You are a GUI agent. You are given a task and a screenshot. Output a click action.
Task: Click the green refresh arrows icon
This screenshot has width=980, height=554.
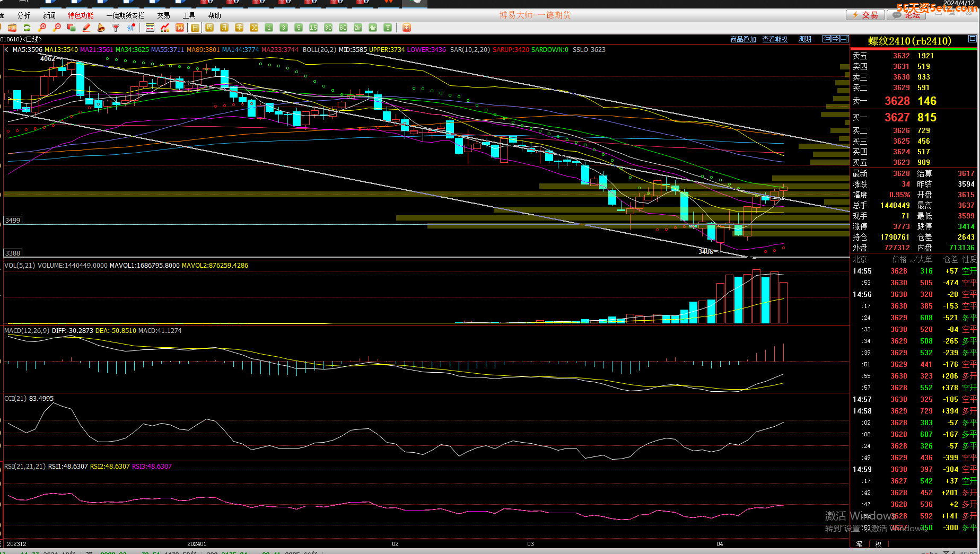27,28
